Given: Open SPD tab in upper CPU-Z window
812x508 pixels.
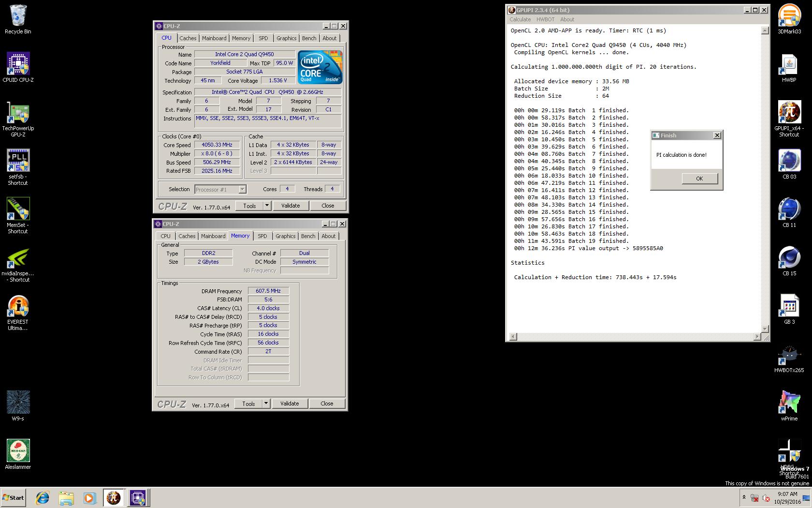Looking at the screenshot, I should click(x=263, y=38).
